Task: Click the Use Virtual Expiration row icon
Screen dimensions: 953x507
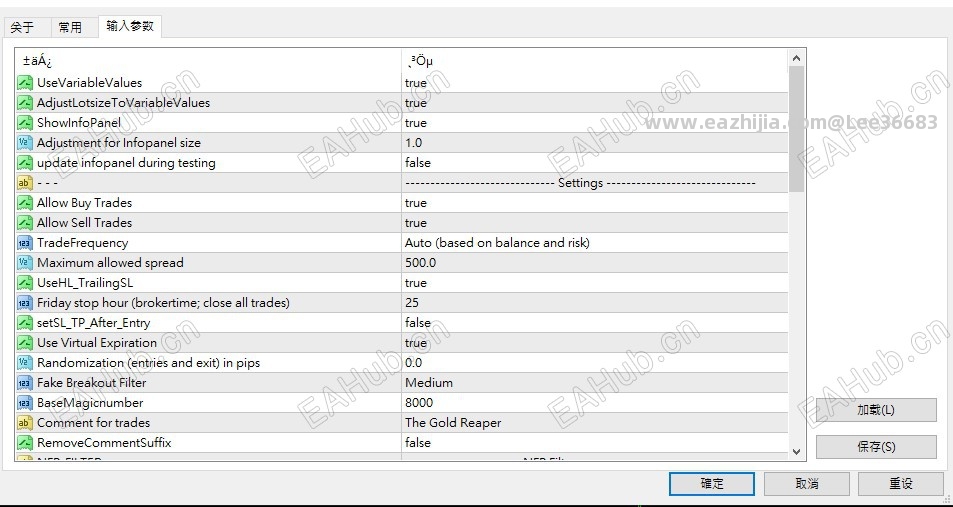Action: [25, 343]
